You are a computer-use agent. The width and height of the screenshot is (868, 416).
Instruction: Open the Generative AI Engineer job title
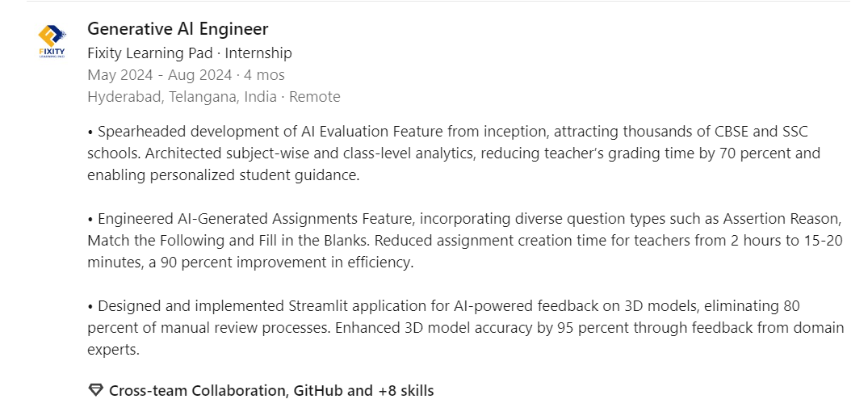(178, 29)
